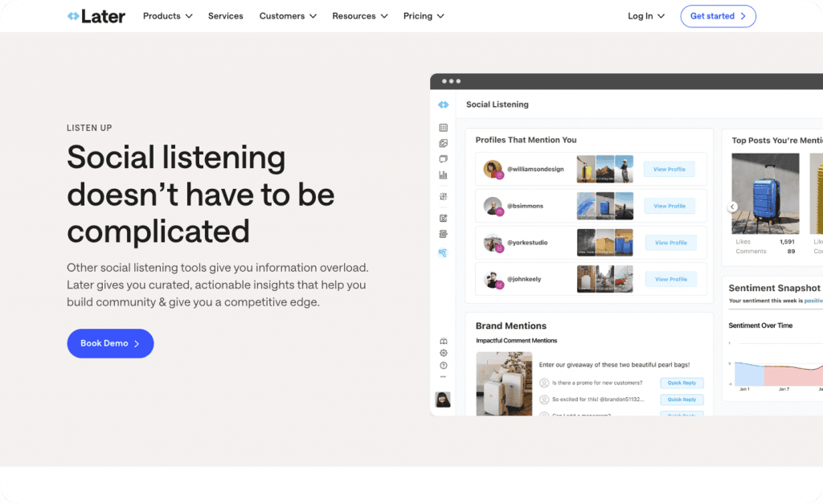Open the media library image icon in the sidebar
Image resolution: width=823 pixels, height=504 pixels.
point(444,143)
